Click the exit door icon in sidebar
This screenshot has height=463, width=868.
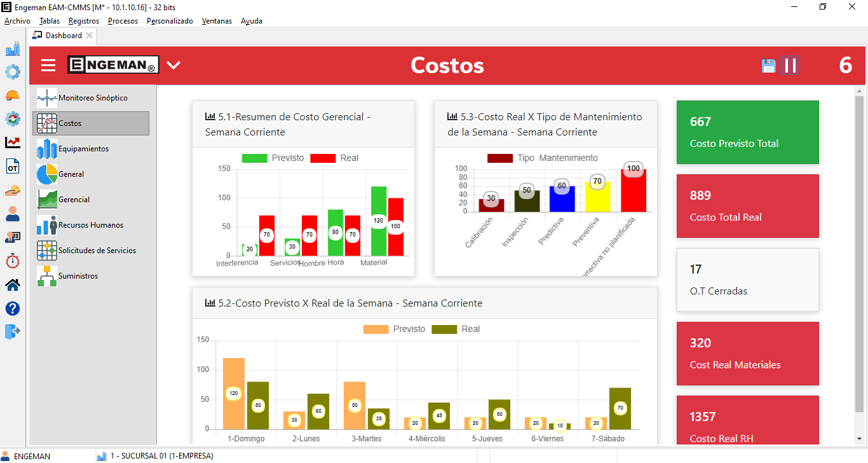(13, 331)
